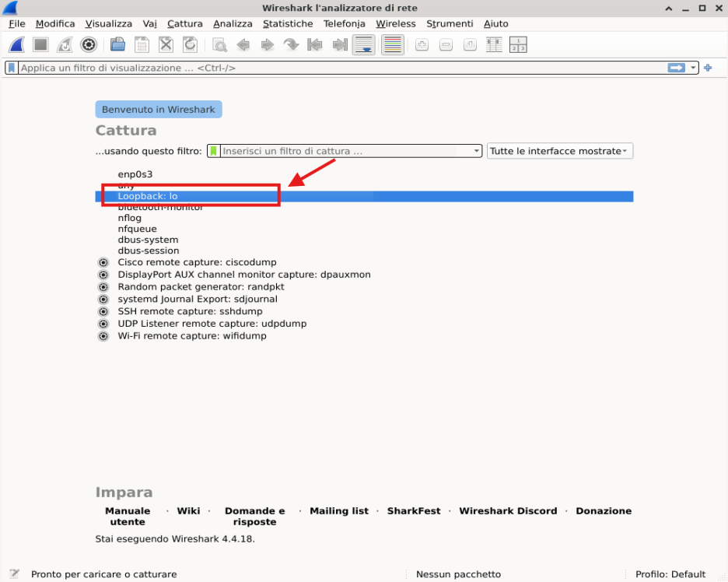Click the resize columns icon
The width and height of the screenshot is (728, 582).
coord(494,45)
